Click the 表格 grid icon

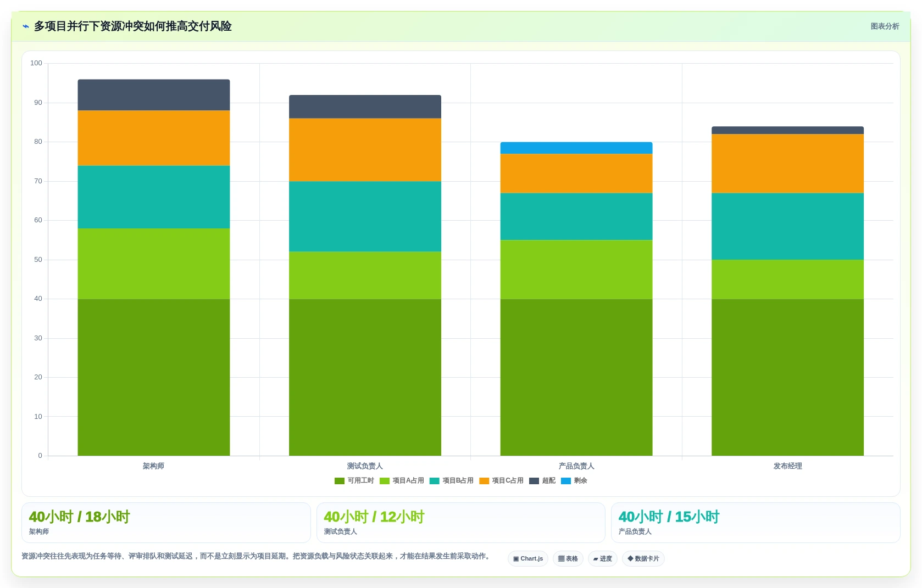(x=561, y=559)
